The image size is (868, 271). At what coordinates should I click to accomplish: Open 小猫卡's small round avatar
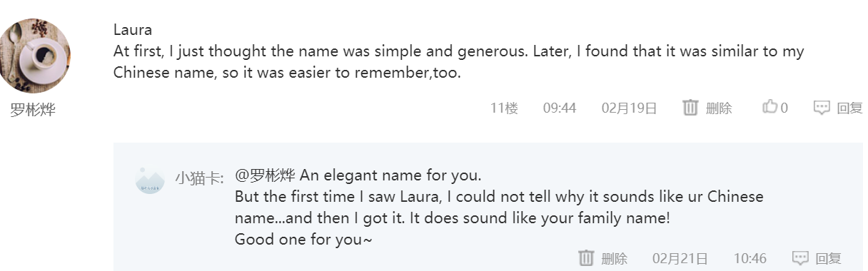point(150,179)
